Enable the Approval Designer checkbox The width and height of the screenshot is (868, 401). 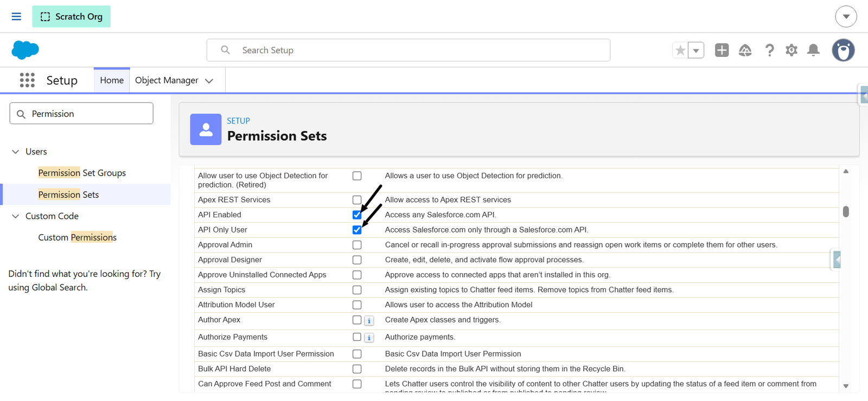coord(357,260)
